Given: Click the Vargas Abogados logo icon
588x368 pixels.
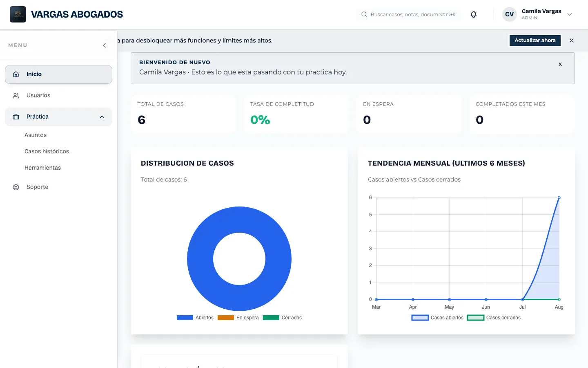Looking at the screenshot, I should (18, 14).
